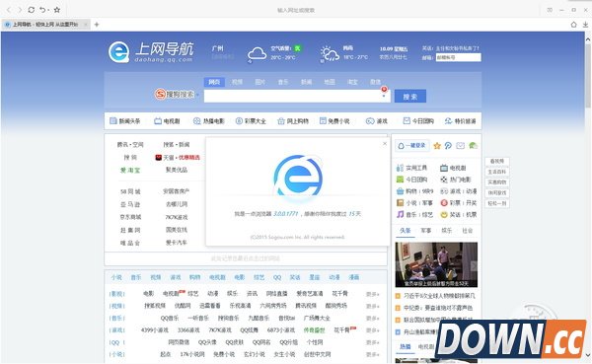
Task: Open 免费小说 in the channel bar
Action: [334, 120]
